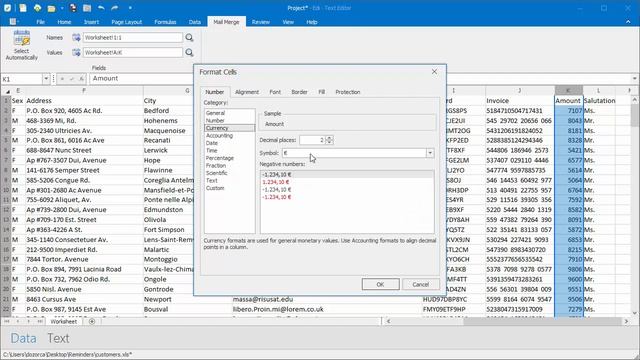Open the Page Layout ribbon tab
Screen dimensions: 640x360
[x=127, y=22]
